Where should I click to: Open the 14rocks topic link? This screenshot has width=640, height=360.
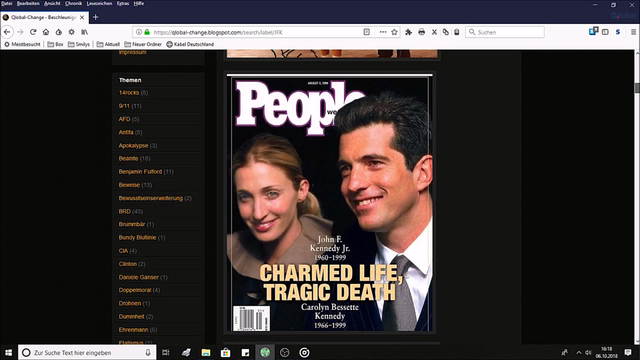tap(129, 93)
